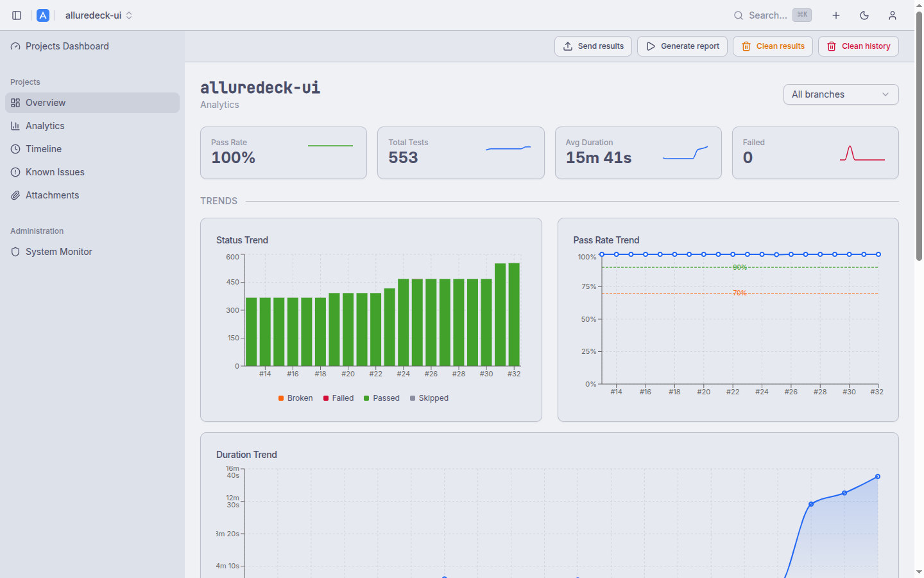This screenshot has width=924, height=578.
Task: Click the page vertical scrollbar thumb
Action: pyautogui.click(x=919, y=135)
